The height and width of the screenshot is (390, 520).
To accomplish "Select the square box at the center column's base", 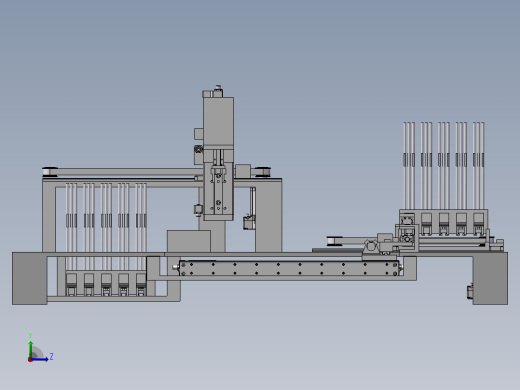I will point(189,241).
